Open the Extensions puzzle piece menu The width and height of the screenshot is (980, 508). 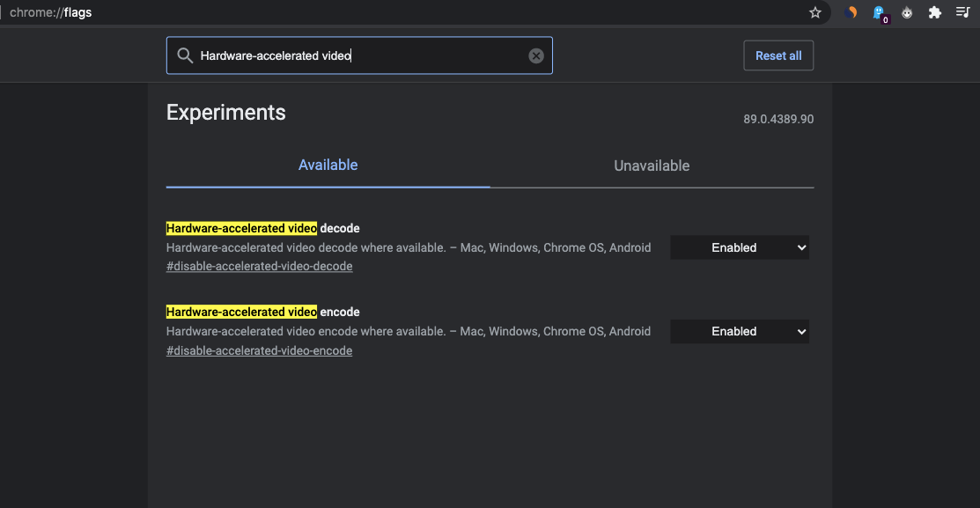[935, 12]
